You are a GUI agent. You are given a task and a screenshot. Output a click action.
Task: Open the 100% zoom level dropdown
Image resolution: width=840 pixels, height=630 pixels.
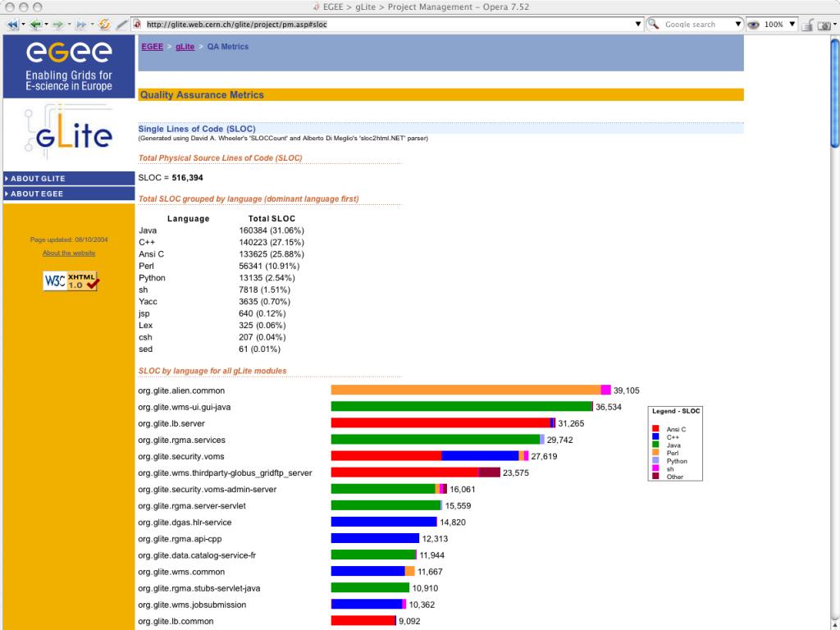tap(792, 24)
